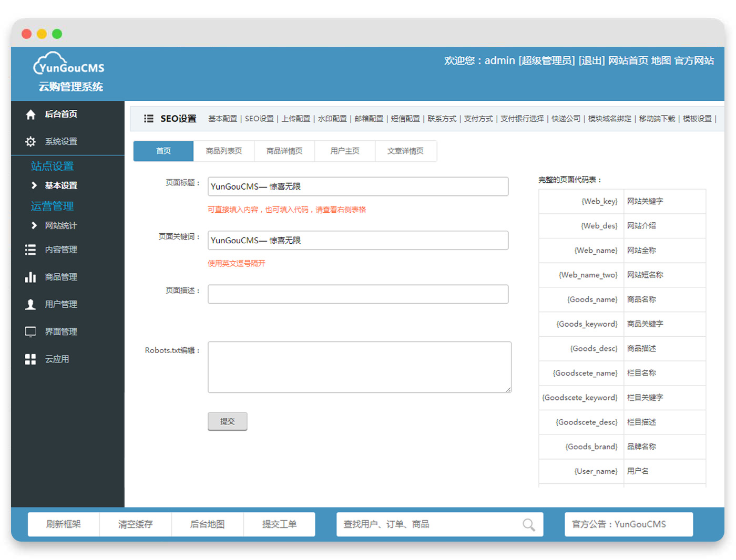The image size is (736, 560).
Task: Switch to the 首页 tab
Action: pos(163,151)
